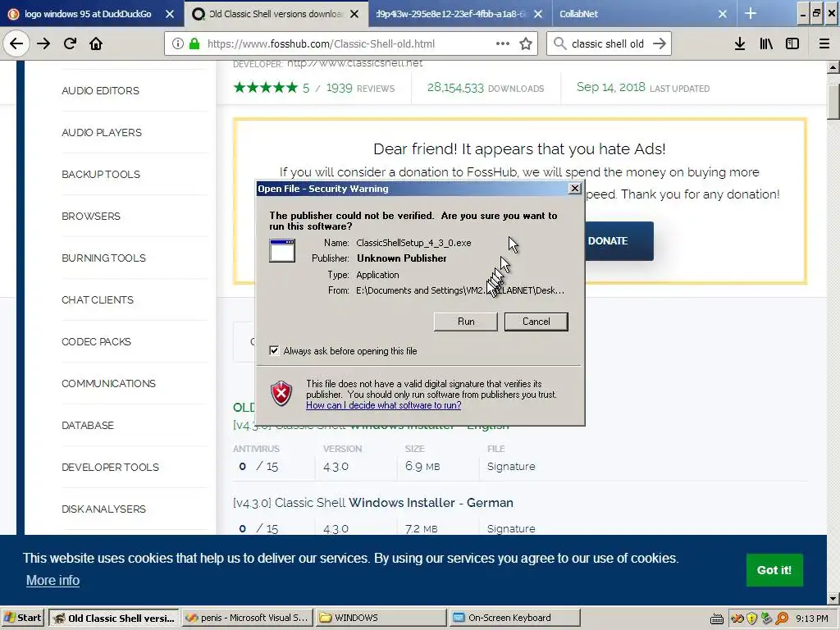The height and width of the screenshot is (630, 840).
Task: Click the green padlock security icon
Action: (x=194, y=44)
